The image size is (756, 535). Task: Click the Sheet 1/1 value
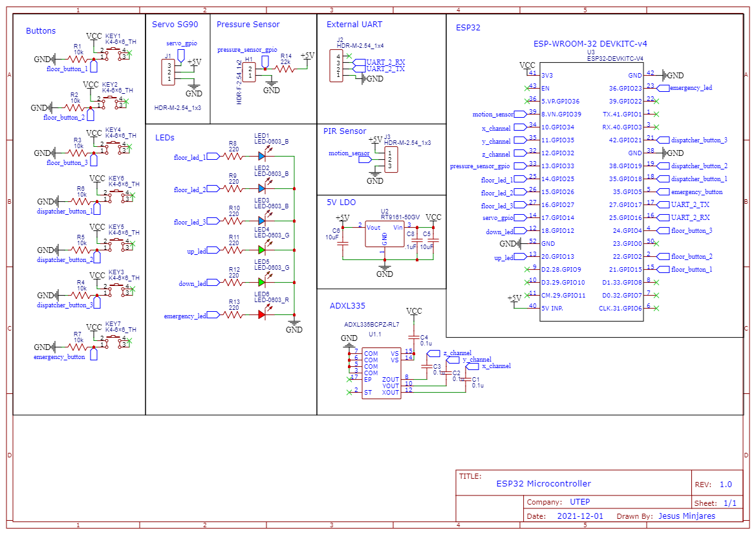pos(730,503)
